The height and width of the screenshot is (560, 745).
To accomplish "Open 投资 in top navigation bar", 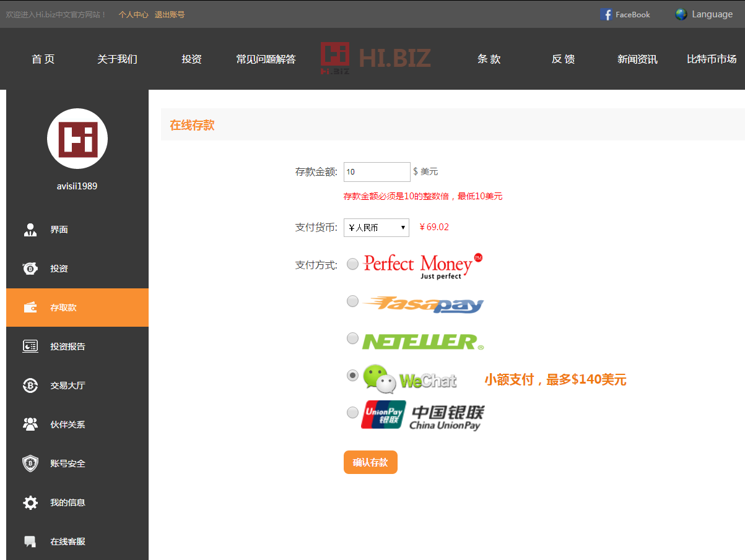I will 191,59.
